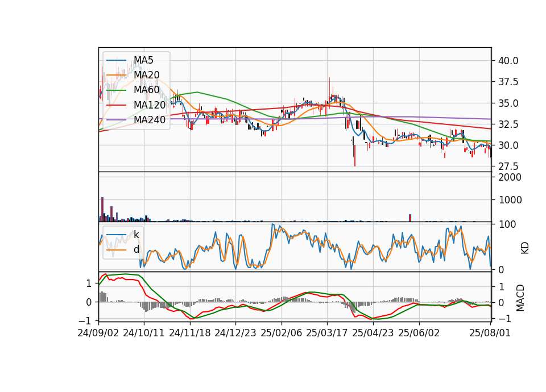Select the 24/09/02 date label
Viewport: 546px width, 392px height.
click(98, 333)
